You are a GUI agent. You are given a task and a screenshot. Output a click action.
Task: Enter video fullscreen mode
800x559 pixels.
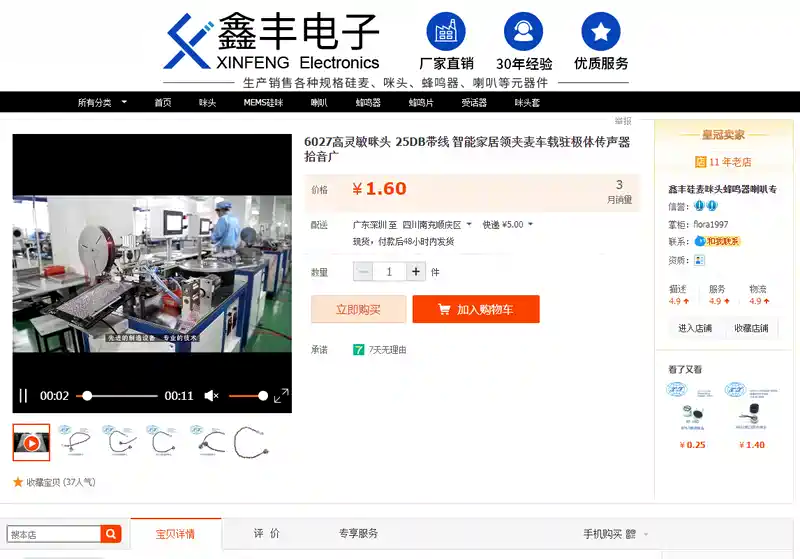pos(281,396)
